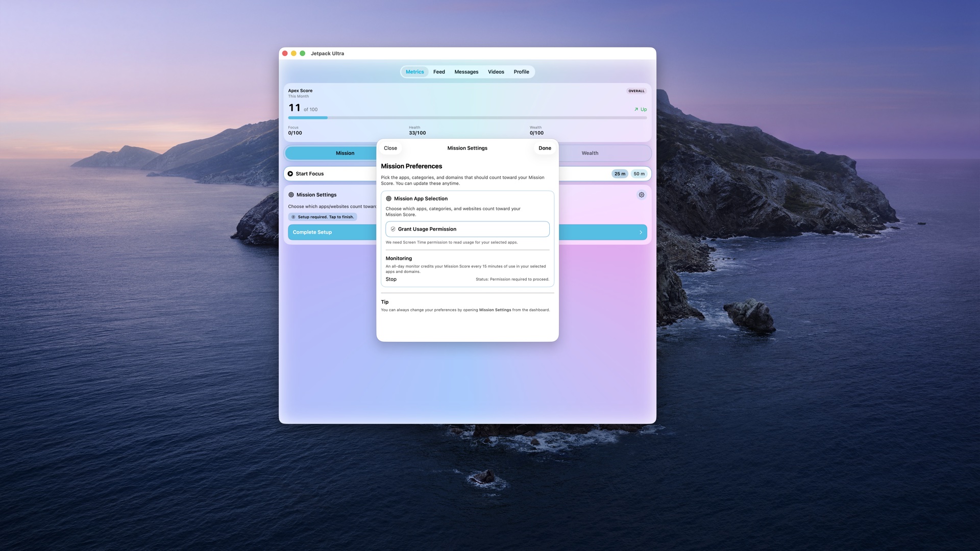Click the checkmark icon in Grant Usage Permission

(x=393, y=229)
